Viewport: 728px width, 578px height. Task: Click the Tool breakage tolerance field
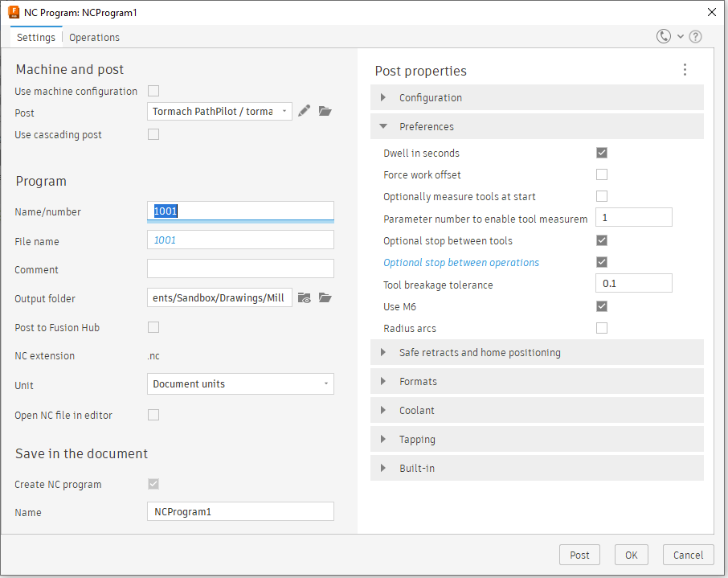pos(633,284)
